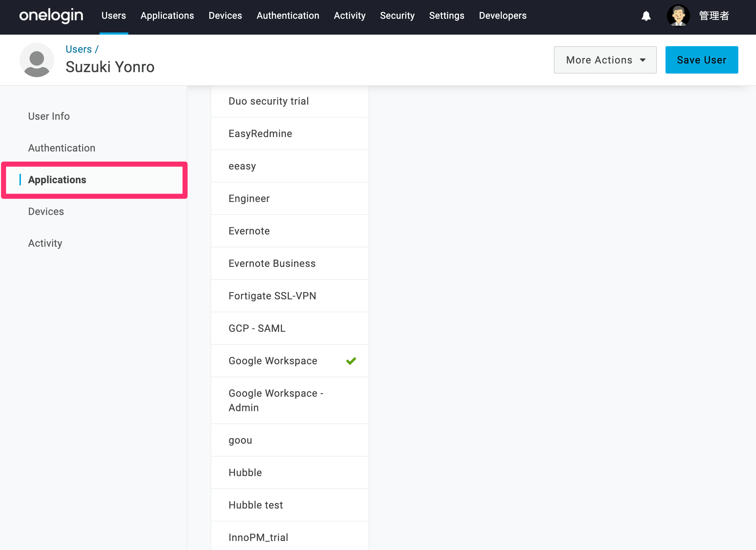Select the eeasy app row
Image resolution: width=756 pixels, height=550 pixels.
click(290, 166)
